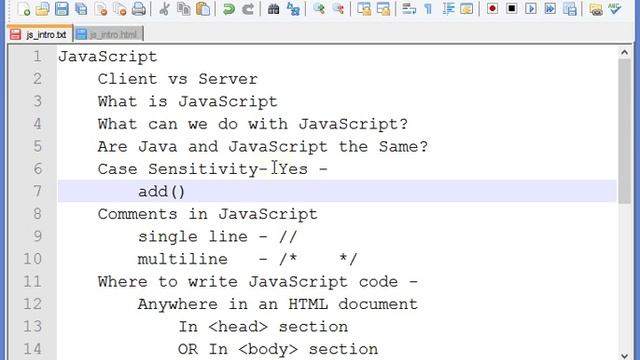640x360 pixels.
Task: Click the "JavaScript" heading on line 1
Action: pos(108,56)
